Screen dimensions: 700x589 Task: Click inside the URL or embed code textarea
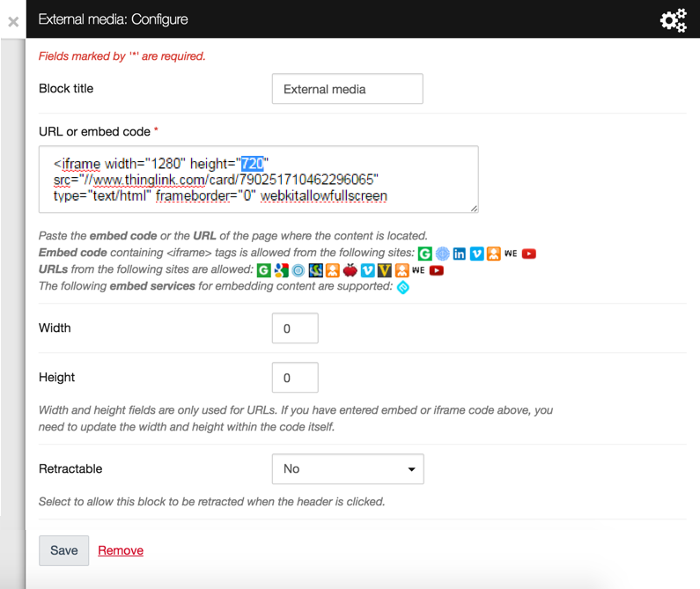pyautogui.click(x=258, y=180)
